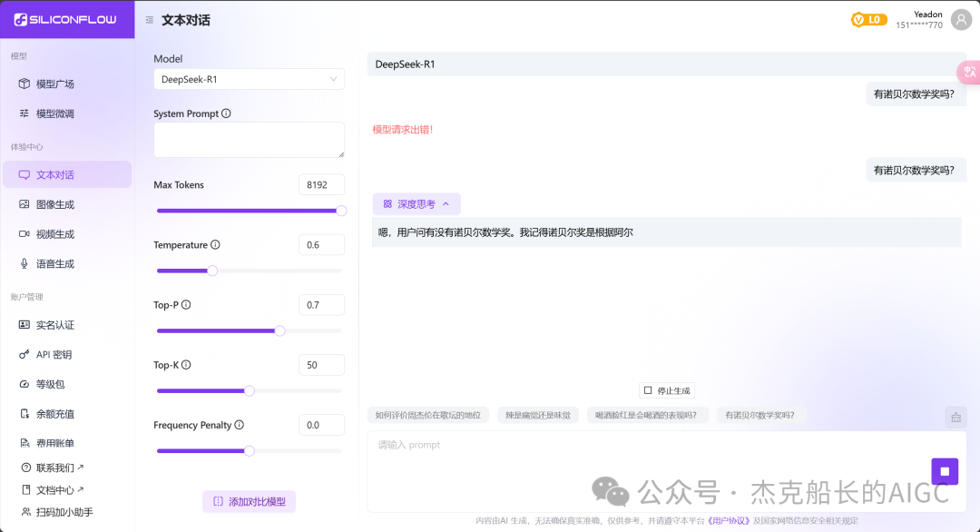Viewport: 980px width, 532px height.
Task: Select suggestion 喝酒脸红是会喝酒的表现吗
Action: [x=646, y=415]
